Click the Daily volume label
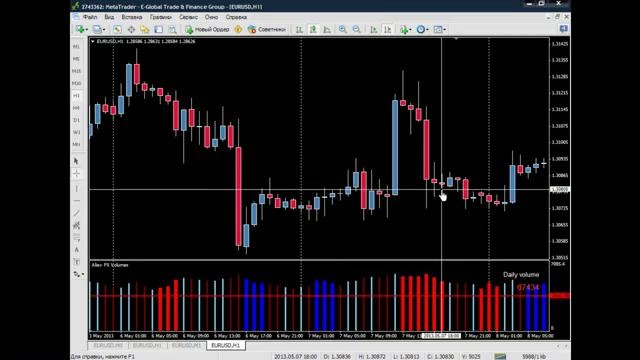Screen dimensions: 640x360 click(x=521, y=275)
